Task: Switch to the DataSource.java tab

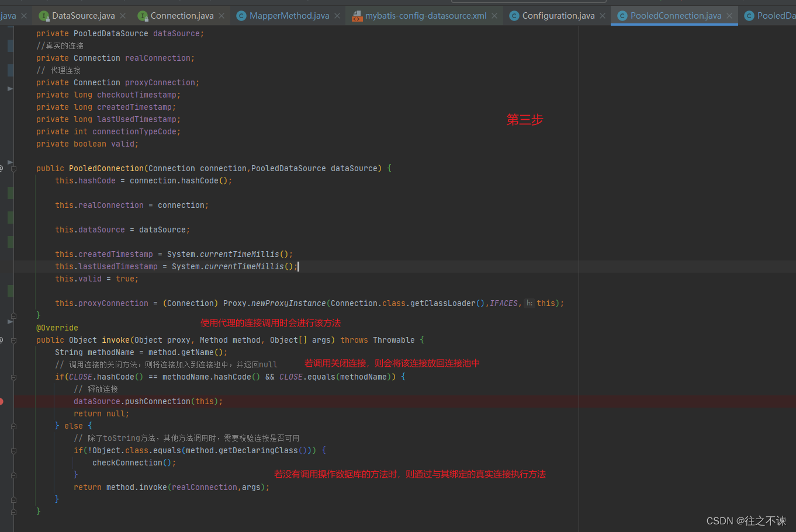Action: 83,16
